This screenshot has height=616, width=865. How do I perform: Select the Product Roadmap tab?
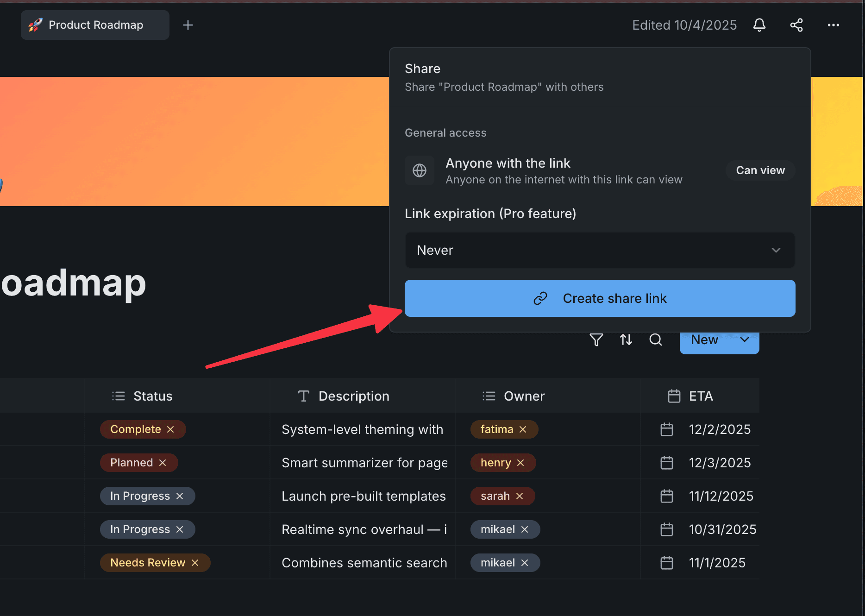pyautogui.click(x=95, y=25)
